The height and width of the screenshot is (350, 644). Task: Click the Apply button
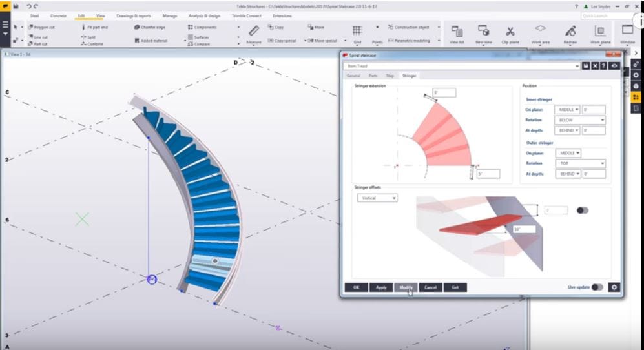[381, 287]
